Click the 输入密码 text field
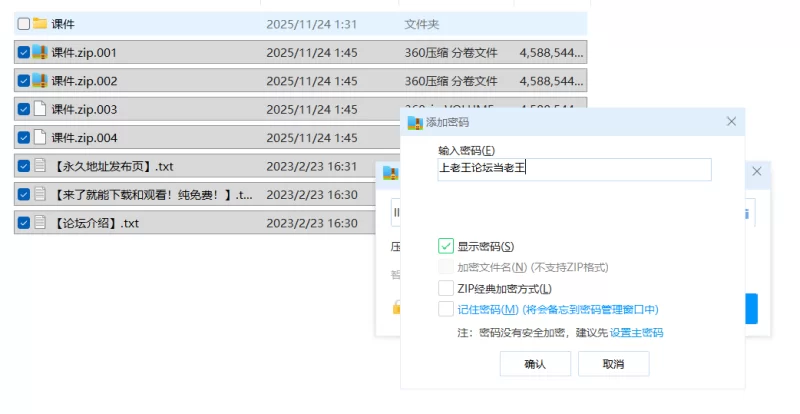The image size is (800, 414). [x=574, y=169]
